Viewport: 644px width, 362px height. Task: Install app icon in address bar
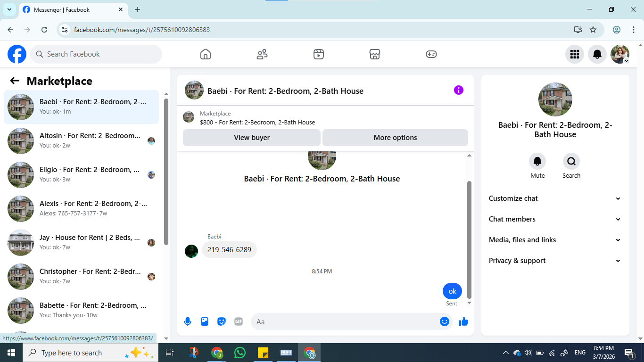[578, 30]
